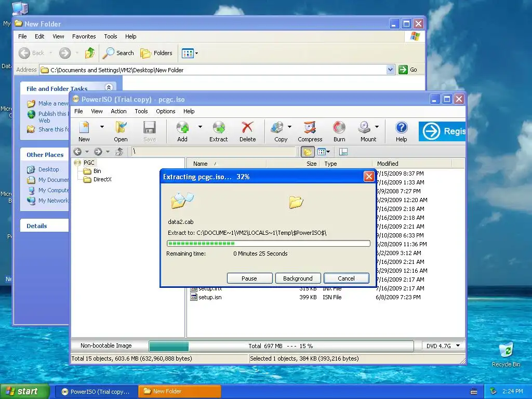532x399 pixels.
Task: Open the View menu in PowerISO
Action: (x=97, y=111)
